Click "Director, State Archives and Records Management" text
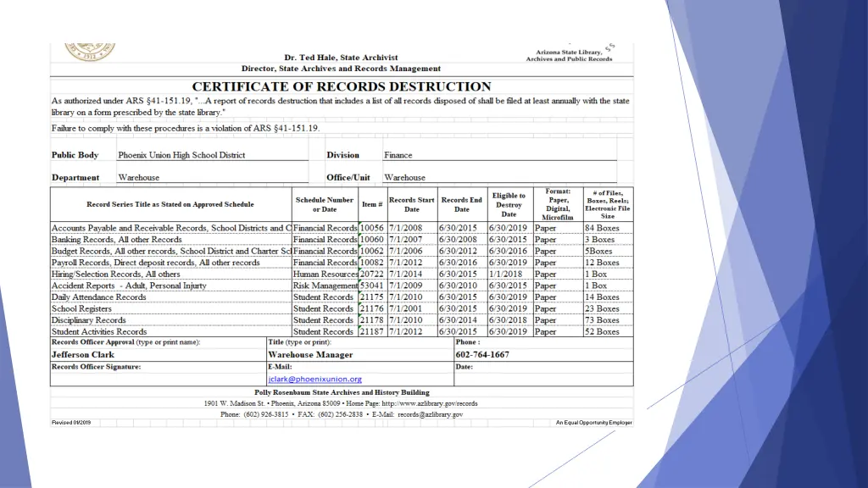Viewport: 868px width, 488px height. click(x=341, y=69)
